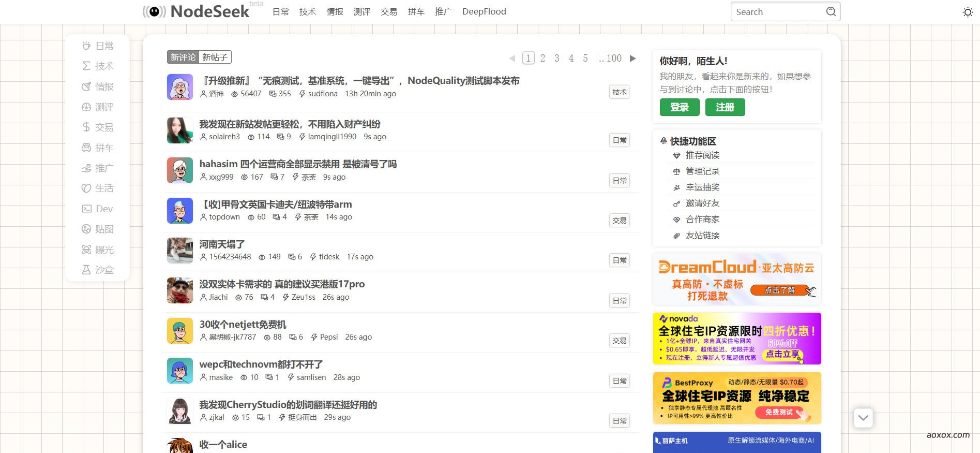Viewport: 980px width, 453px height.
Task: Click into the Search input field
Action: 776,11
